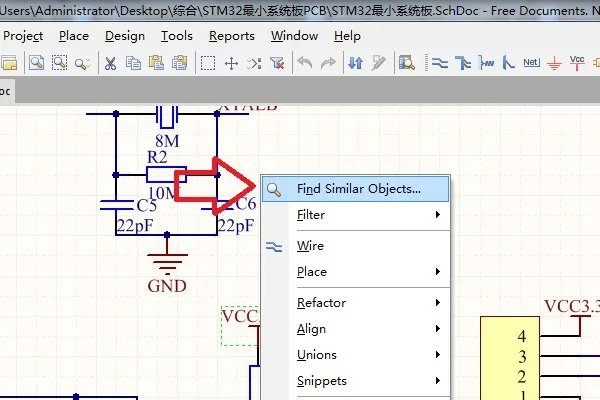Click the Copy icon in toolbar

134,63
